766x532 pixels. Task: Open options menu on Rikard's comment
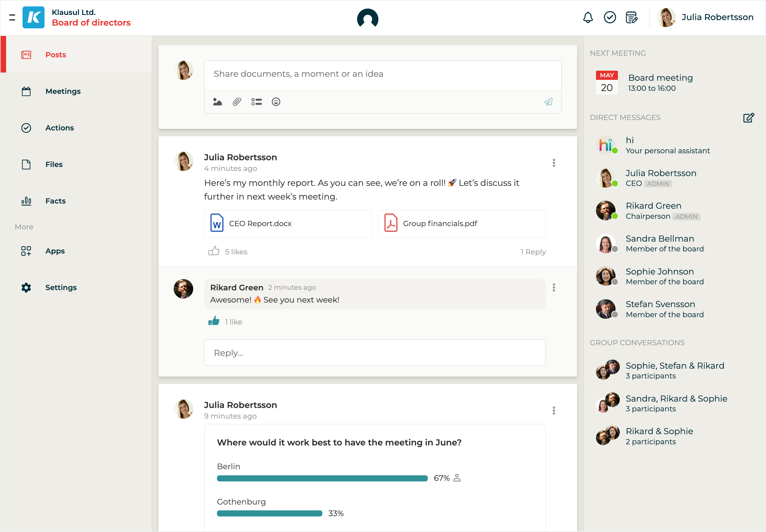[554, 288]
